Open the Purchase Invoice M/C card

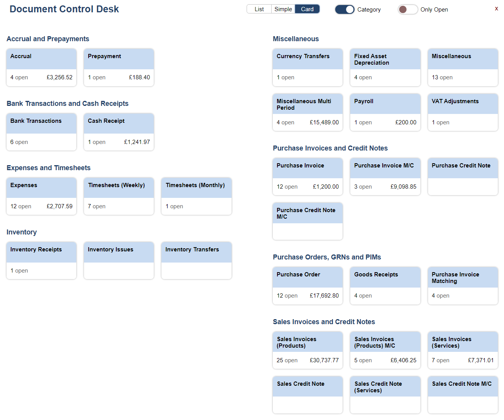pos(385,176)
